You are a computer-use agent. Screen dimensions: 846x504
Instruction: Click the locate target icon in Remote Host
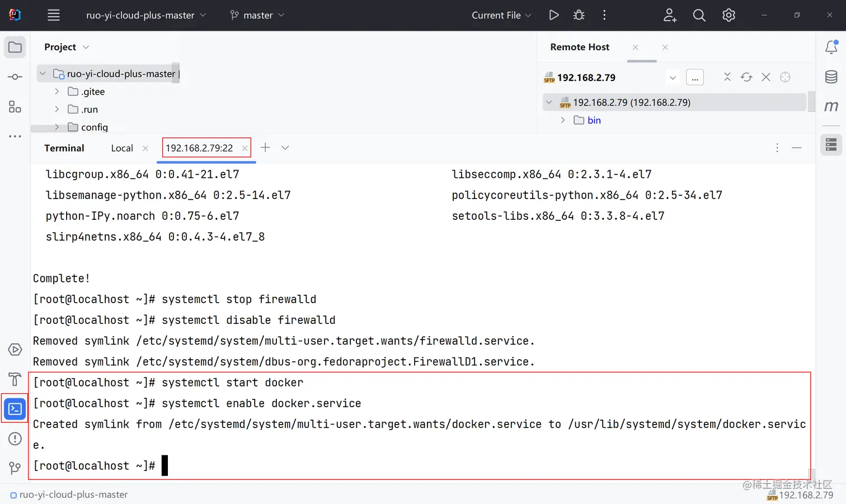(x=785, y=77)
